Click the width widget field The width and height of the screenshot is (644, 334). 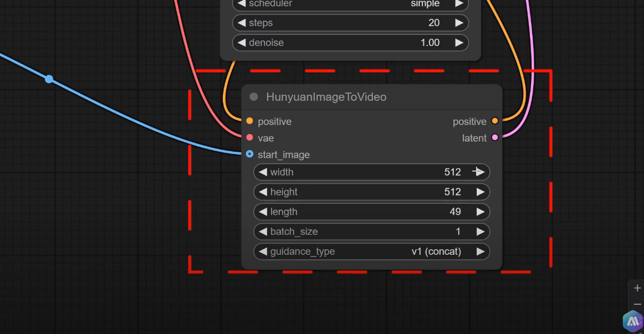coord(372,172)
